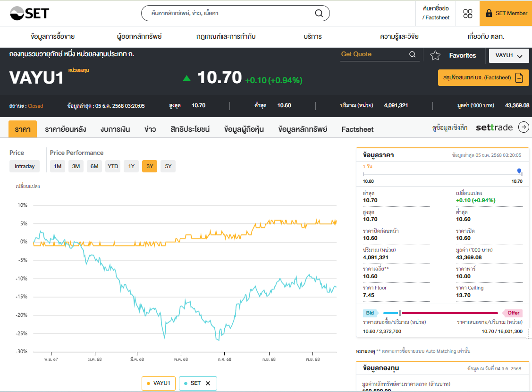Remove SET from chart comparison

pyautogui.click(x=208, y=383)
